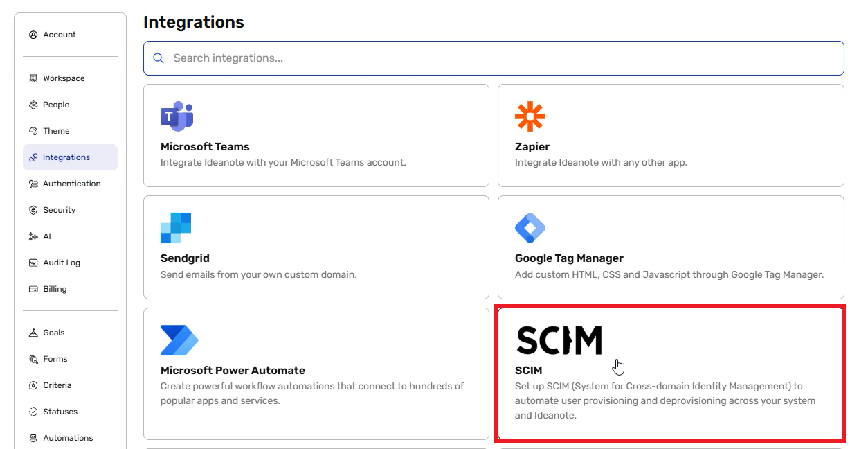Open Authentication settings
Screen dimensions: 868x449
70,184
